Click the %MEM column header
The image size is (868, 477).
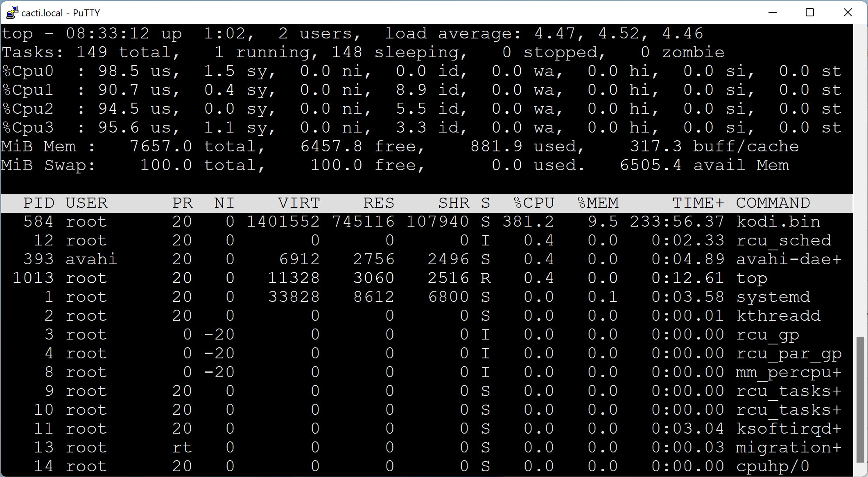(x=597, y=203)
